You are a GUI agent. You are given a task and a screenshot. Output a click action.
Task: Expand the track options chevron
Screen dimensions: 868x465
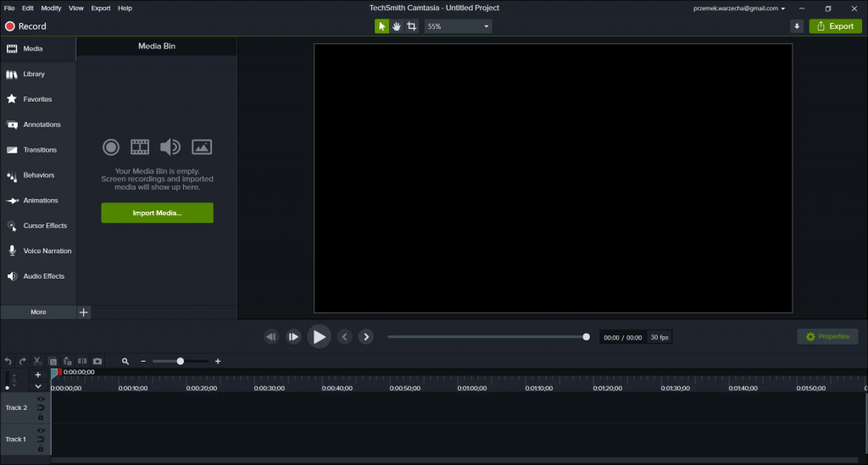tap(37, 386)
